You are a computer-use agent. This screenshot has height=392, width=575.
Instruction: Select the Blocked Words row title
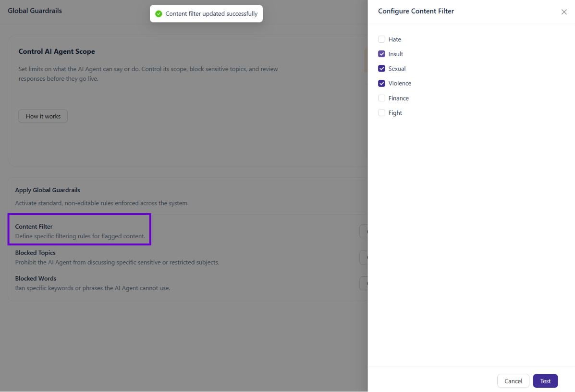36,278
